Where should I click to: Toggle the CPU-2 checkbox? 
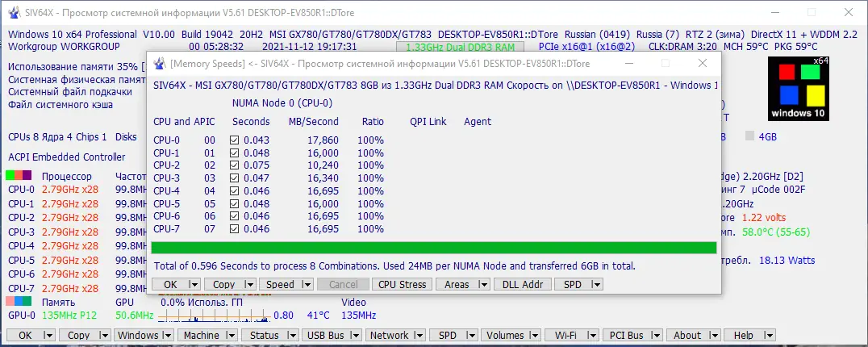234,165
